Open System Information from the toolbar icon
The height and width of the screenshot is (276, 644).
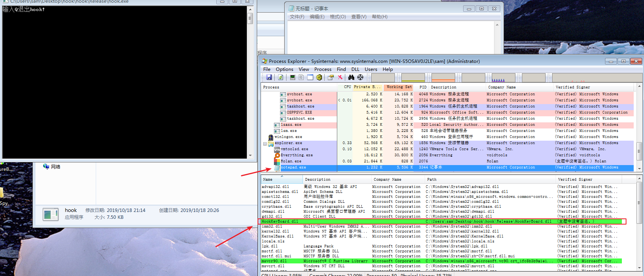click(293, 77)
